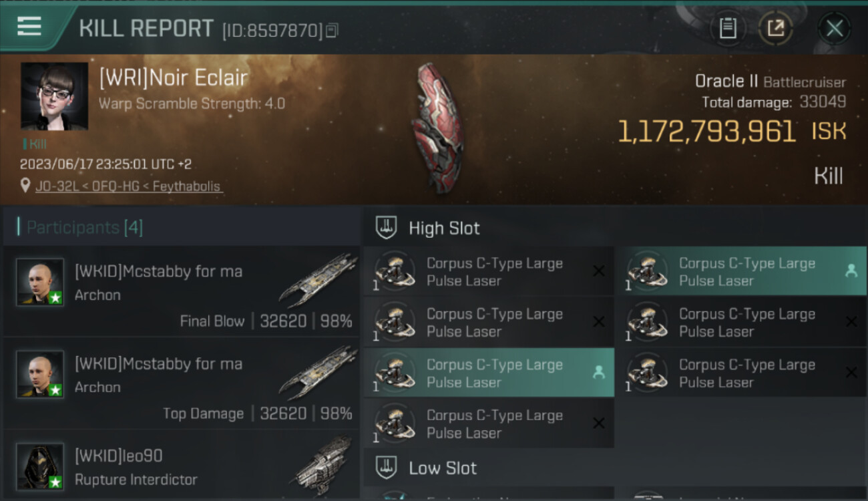The width and height of the screenshot is (868, 501).
Task: Select first Corpus C-Type Large Pulse Laser
Action: pos(489,271)
